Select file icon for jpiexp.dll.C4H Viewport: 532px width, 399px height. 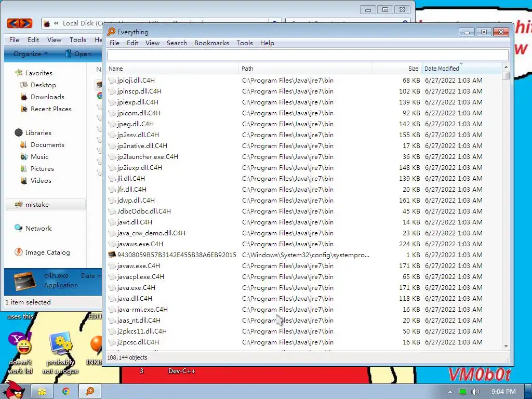pyautogui.click(x=112, y=102)
